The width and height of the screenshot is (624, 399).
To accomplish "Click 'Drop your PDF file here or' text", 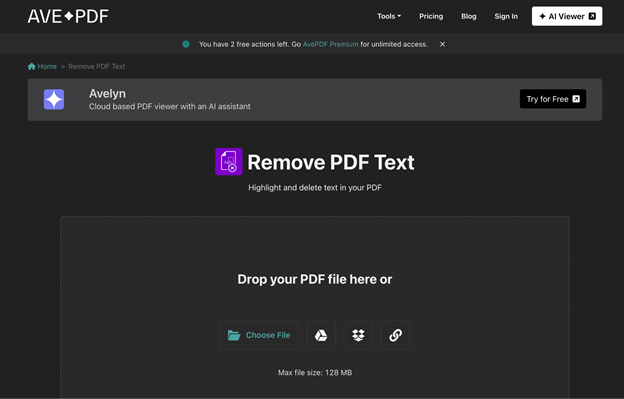I will click(x=315, y=279).
